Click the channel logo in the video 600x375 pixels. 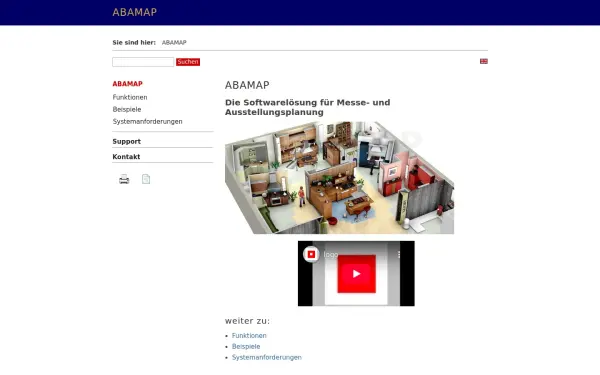click(311, 254)
